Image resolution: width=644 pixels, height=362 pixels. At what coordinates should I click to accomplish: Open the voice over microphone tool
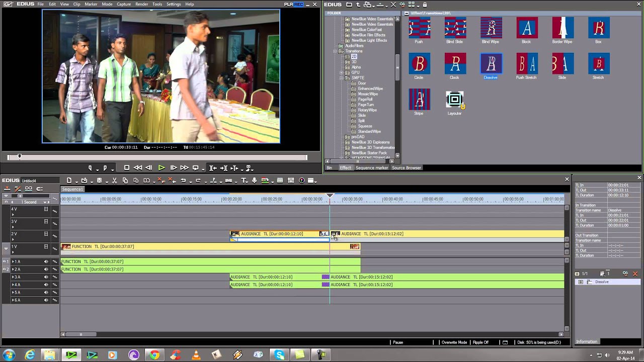pos(254,180)
